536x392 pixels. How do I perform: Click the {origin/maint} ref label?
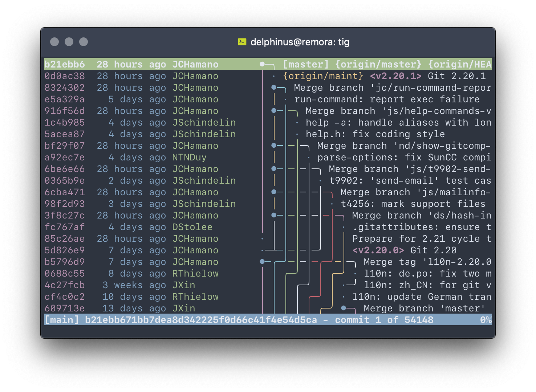click(x=323, y=76)
